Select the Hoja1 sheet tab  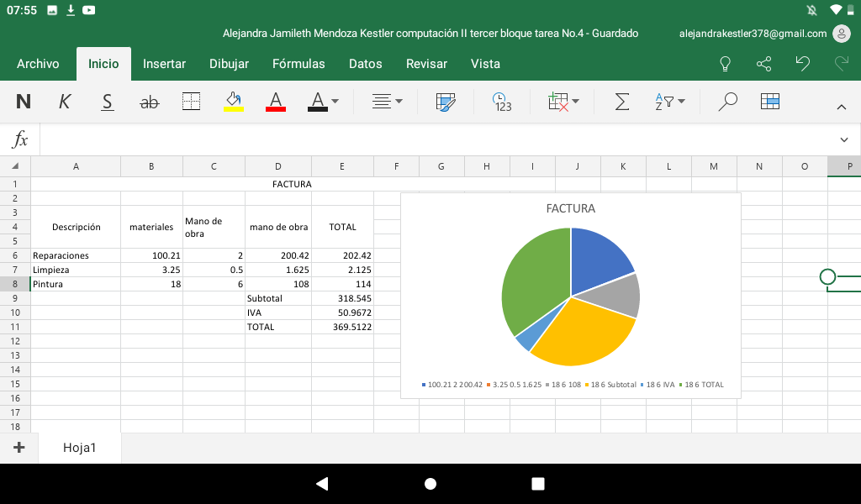click(80, 448)
